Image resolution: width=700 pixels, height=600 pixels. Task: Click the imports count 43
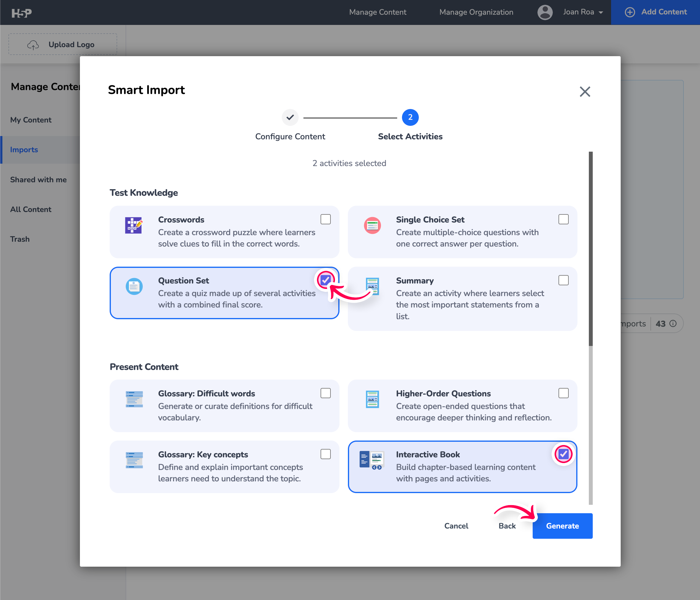[660, 323]
